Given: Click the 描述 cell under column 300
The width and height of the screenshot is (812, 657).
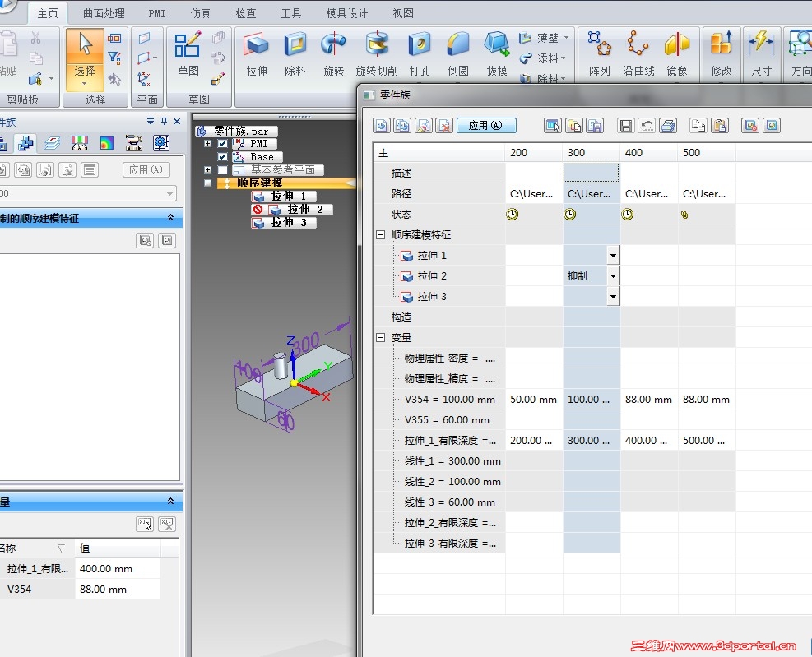Looking at the screenshot, I should click(x=591, y=173).
